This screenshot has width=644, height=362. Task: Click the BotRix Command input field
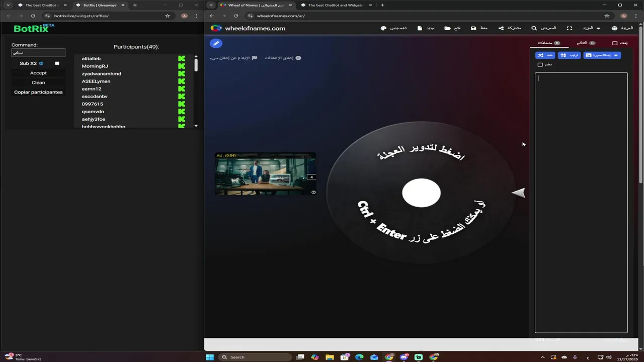pyautogui.click(x=38, y=52)
